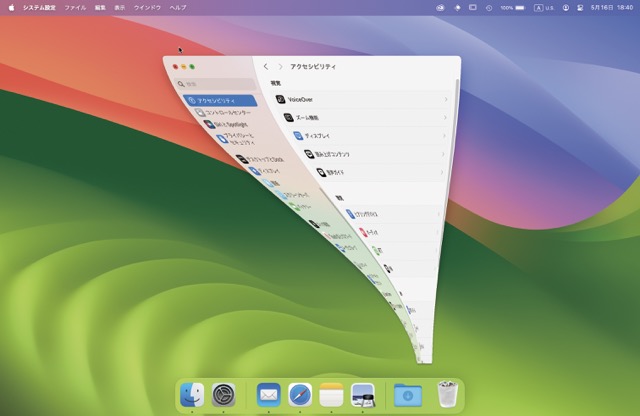
Task: Click the settings sidebar search field
Action: click(215, 84)
